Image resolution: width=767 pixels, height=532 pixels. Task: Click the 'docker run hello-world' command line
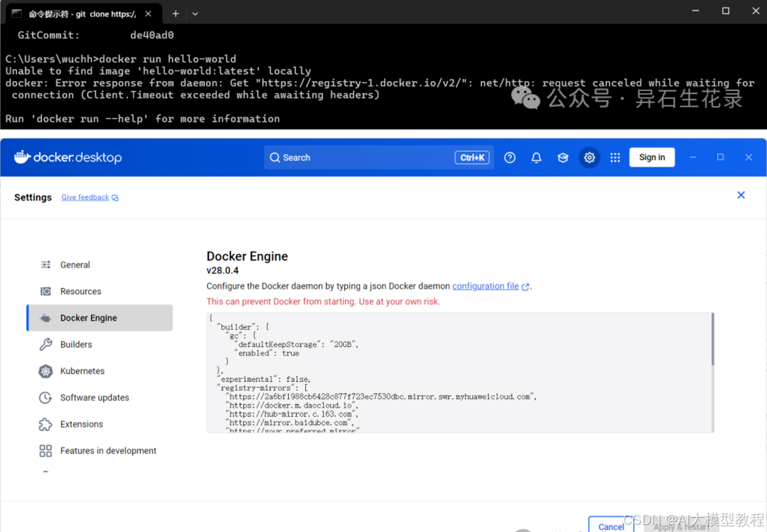click(x=121, y=59)
